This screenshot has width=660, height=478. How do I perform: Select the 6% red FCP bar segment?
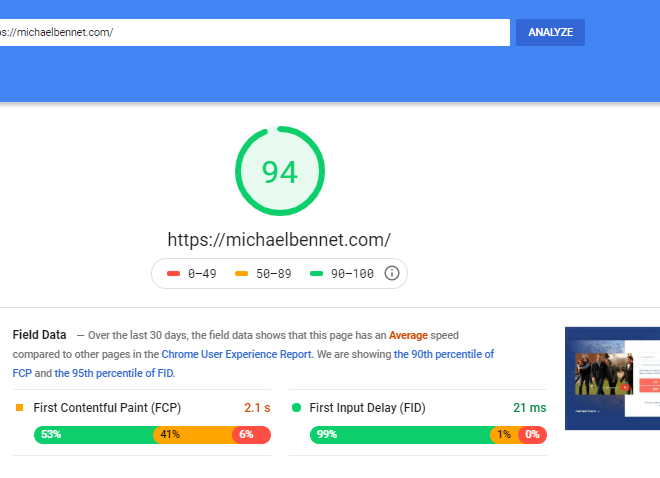(252, 435)
